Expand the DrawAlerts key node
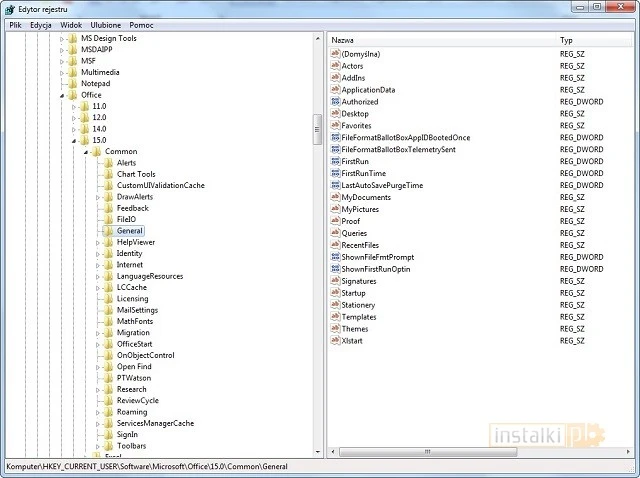 pyautogui.click(x=98, y=197)
